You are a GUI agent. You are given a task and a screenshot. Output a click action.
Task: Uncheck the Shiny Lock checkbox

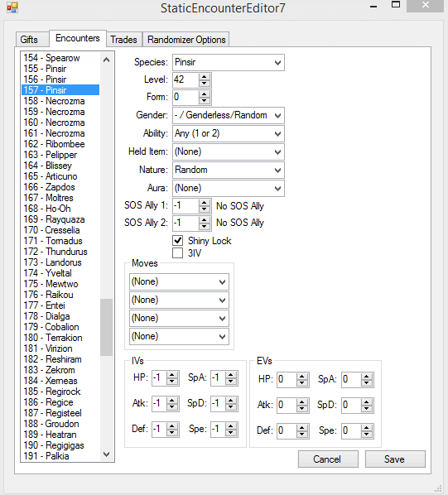tap(178, 241)
